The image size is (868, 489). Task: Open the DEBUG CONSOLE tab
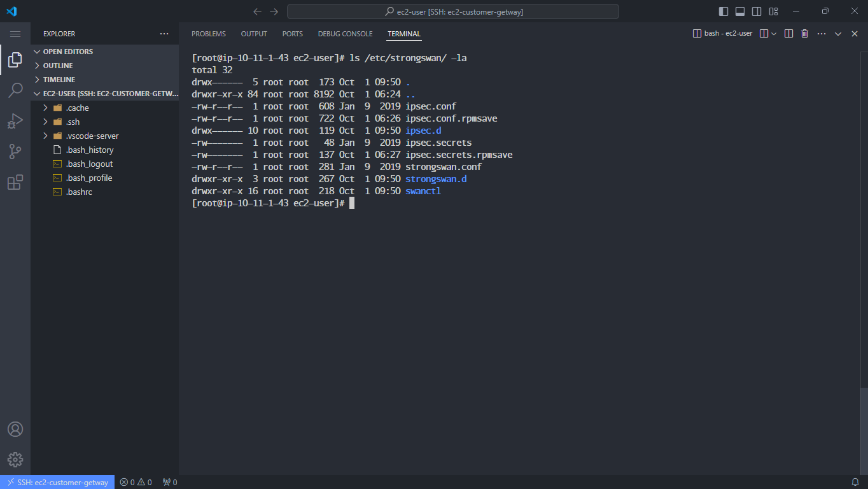pyautogui.click(x=345, y=34)
